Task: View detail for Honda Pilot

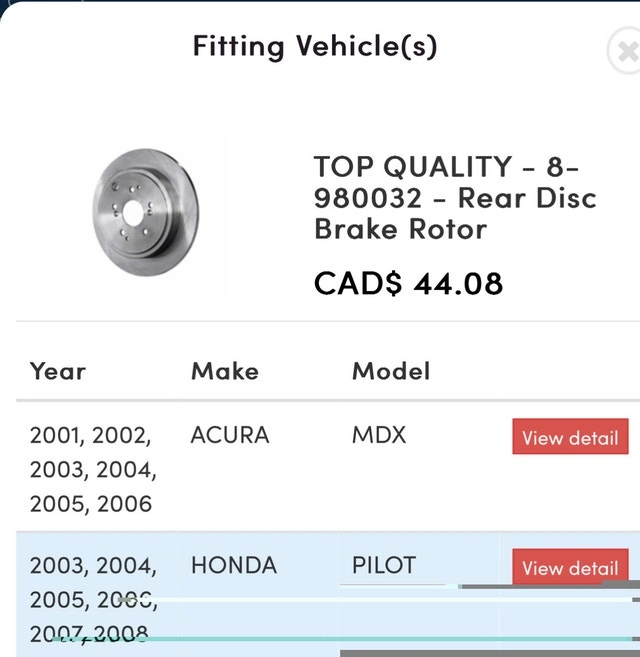Action: point(570,568)
